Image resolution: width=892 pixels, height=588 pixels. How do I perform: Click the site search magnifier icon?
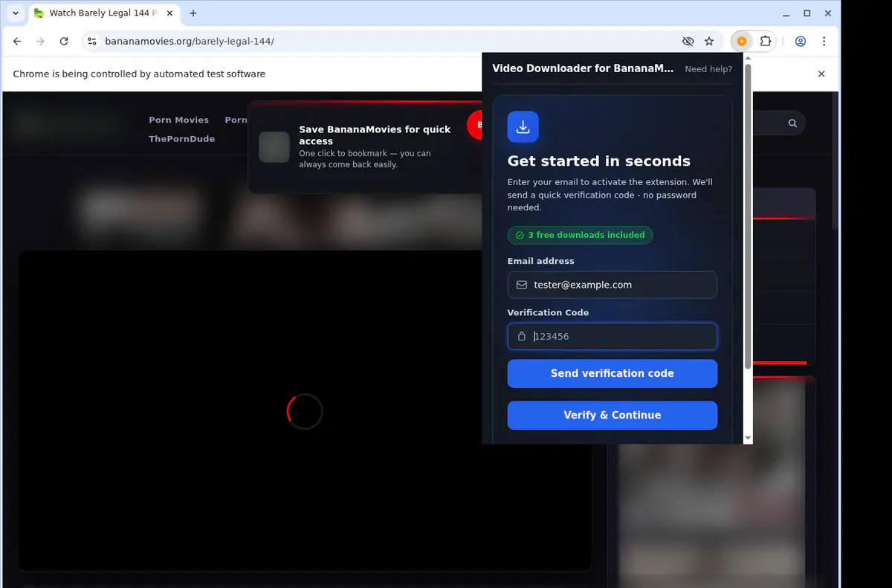tap(792, 123)
